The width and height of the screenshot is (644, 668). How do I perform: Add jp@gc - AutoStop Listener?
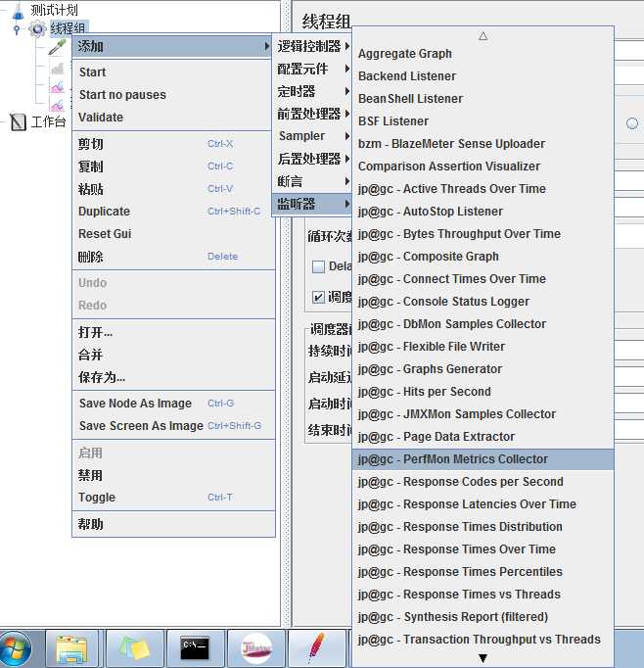(483, 212)
